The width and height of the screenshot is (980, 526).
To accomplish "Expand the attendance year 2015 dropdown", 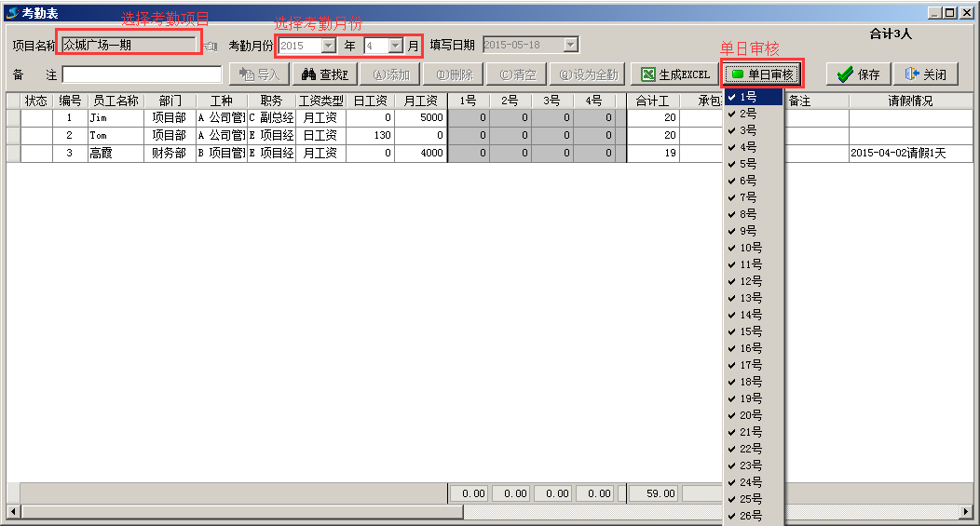I will click(x=328, y=45).
